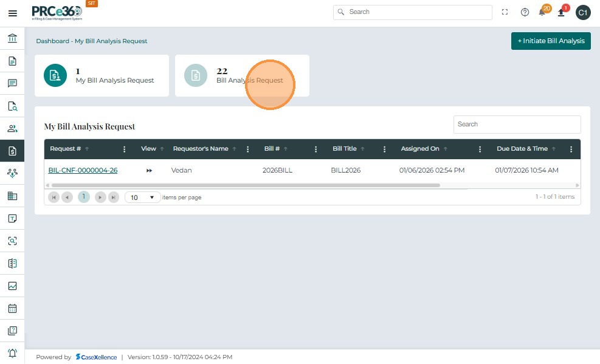
Task: Click the Dashboard breadcrumb link
Action: pyautogui.click(x=52, y=41)
